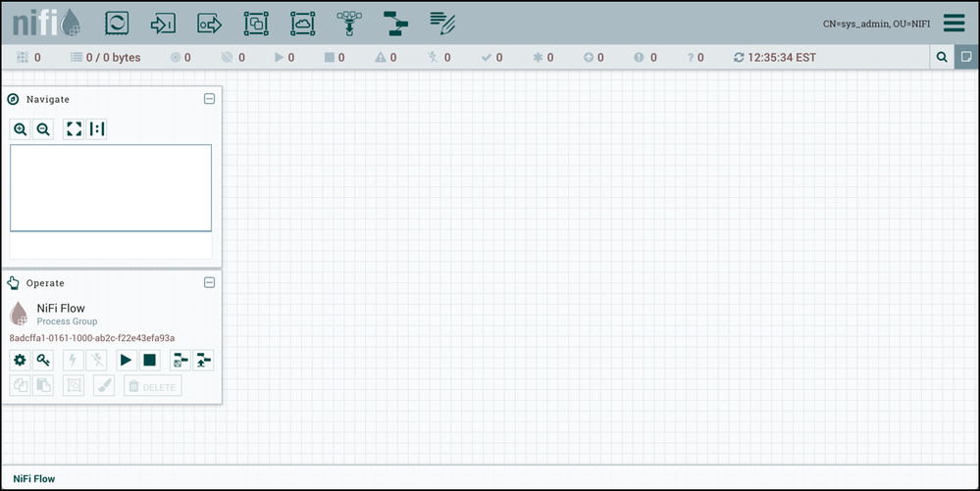980x491 pixels.
Task: Click the invalid components warning count
Action: click(x=386, y=58)
